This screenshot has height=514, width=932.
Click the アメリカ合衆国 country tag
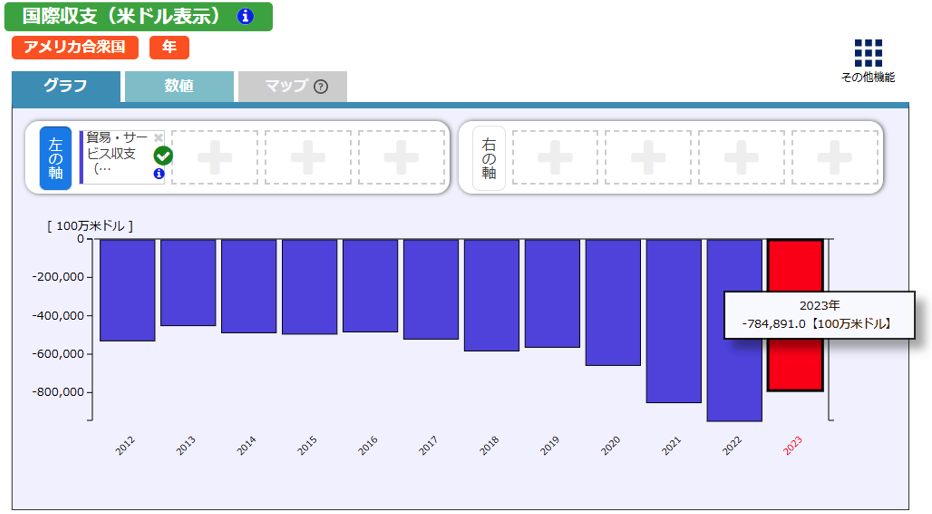(76, 47)
